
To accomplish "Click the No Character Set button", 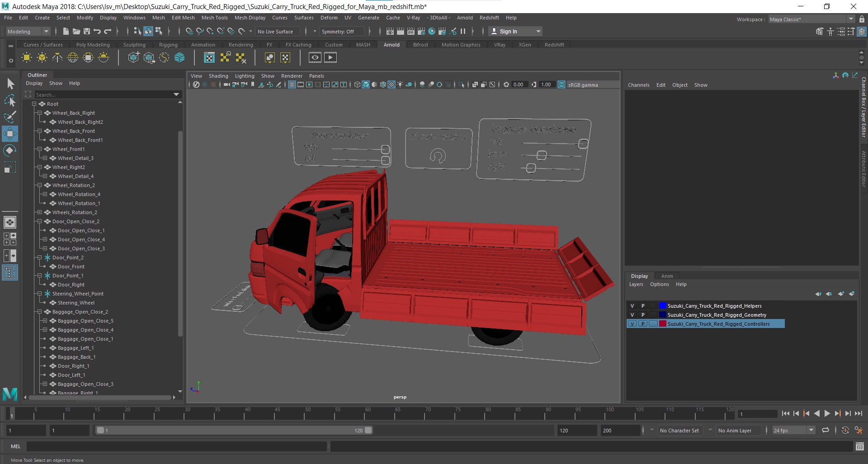I will (x=679, y=431).
